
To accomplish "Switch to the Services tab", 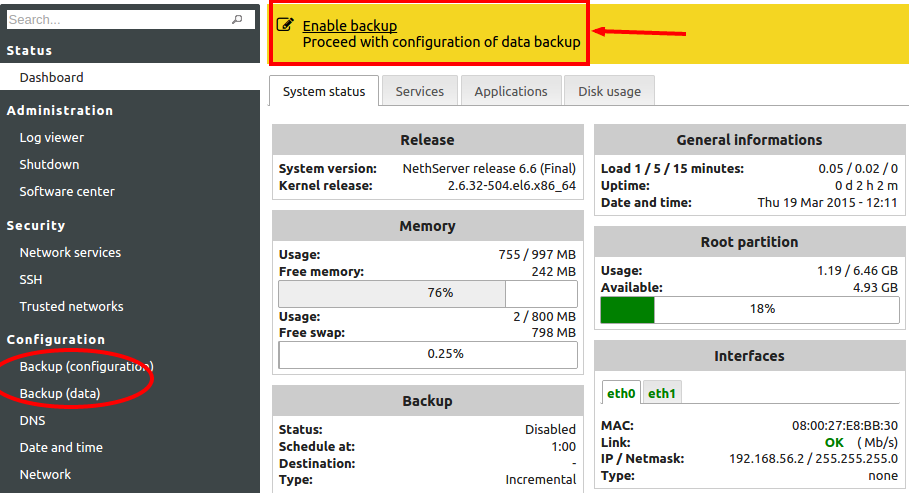I will point(420,91).
